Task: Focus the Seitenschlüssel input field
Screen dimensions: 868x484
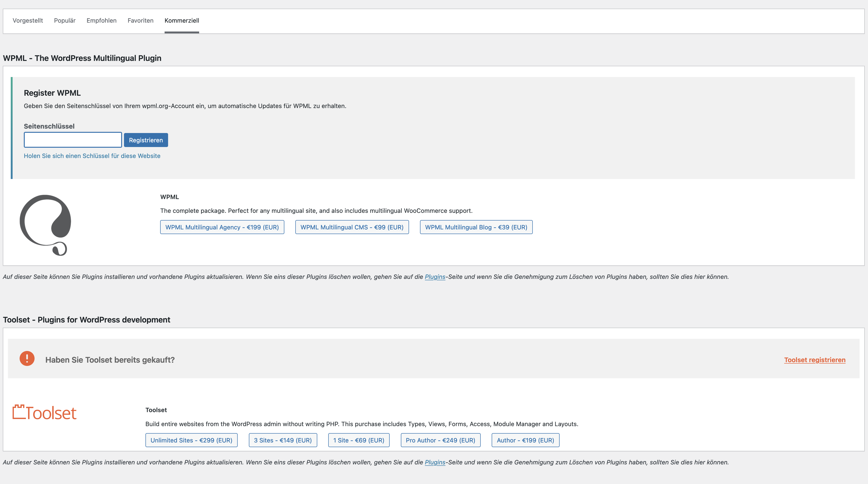Action: 73,140
